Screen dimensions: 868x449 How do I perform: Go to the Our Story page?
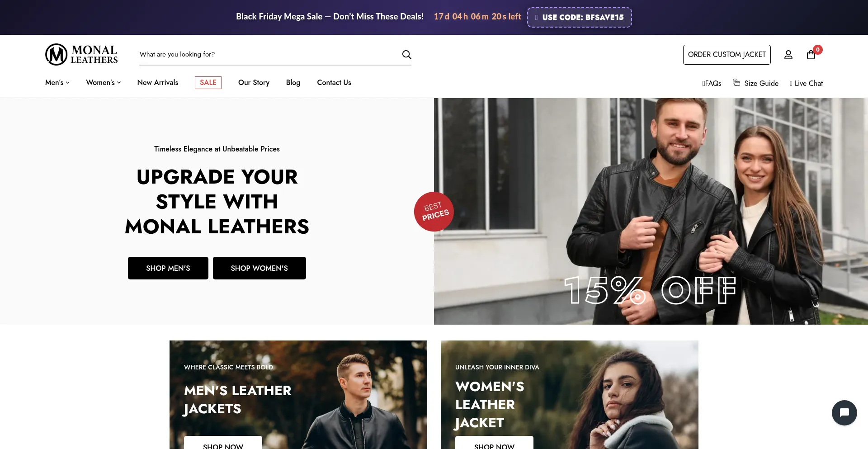[x=254, y=82]
